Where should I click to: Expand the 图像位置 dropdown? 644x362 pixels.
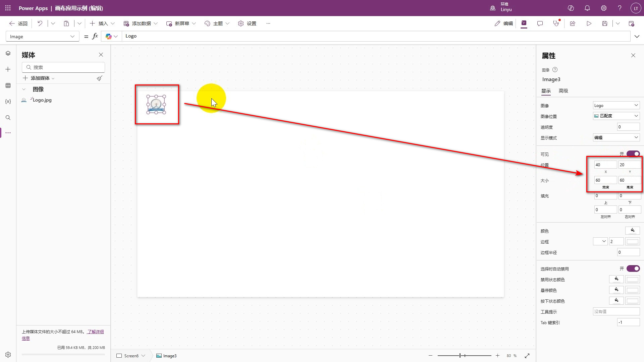[x=616, y=116]
